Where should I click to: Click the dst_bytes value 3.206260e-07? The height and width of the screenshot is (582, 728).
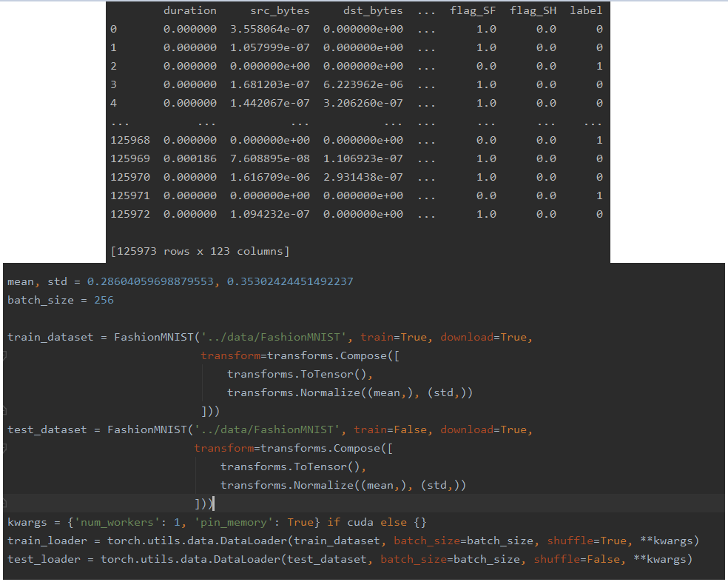(x=363, y=103)
